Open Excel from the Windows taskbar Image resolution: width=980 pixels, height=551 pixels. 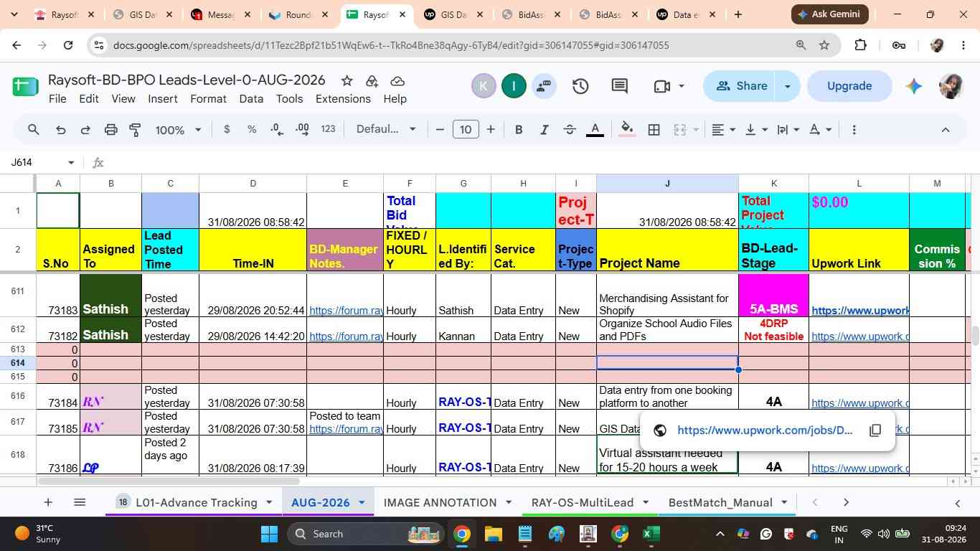point(651,534)
